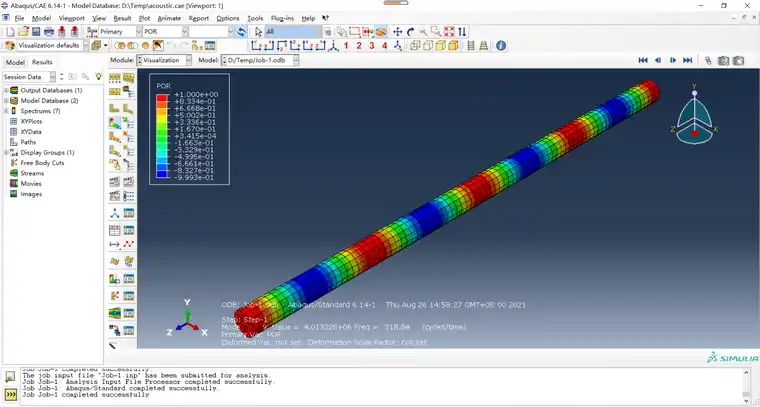Save the model database using the floppy icon
This screenshot has height=407, width=760.
[36, 32]
